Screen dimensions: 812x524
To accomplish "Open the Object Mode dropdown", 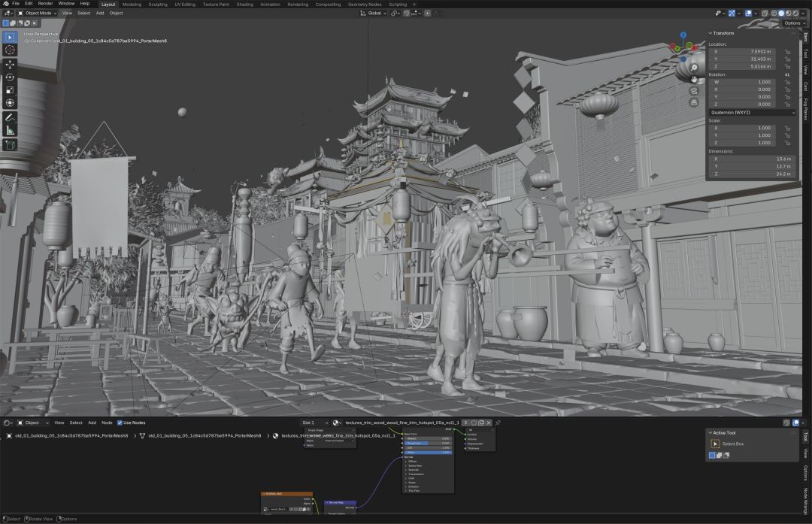I will pos(38,14).
